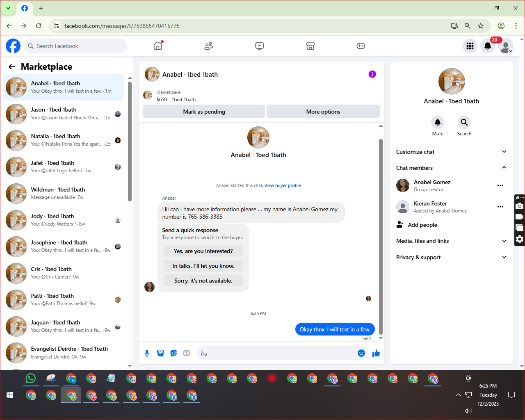Open the account profile avatar menu

click(506, 46)
